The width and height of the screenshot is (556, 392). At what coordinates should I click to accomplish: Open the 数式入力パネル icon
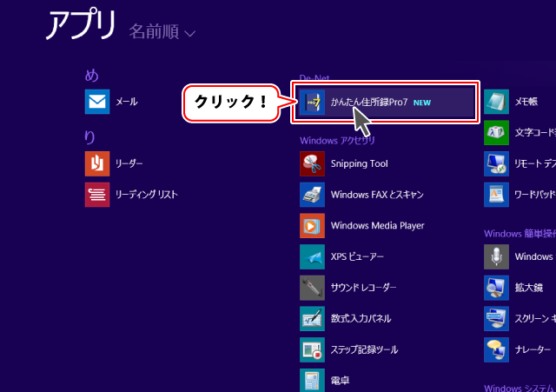pyautogui.click(x=312, y=319)
